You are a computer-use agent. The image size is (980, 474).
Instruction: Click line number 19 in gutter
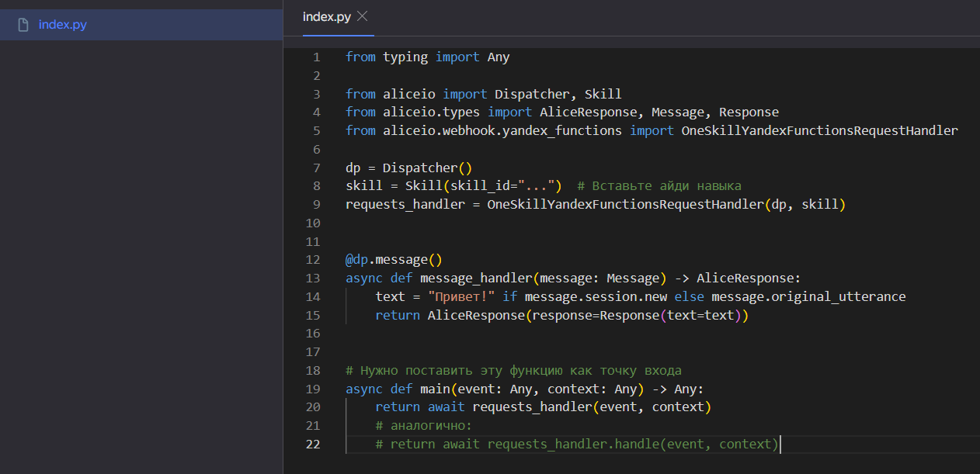point(313,389)
